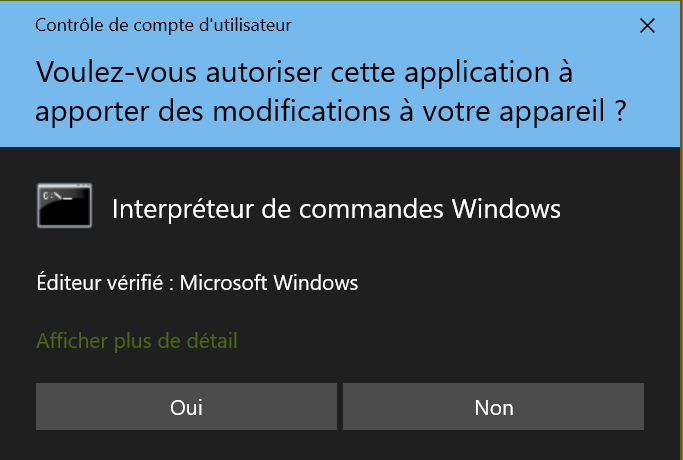Open the Afficher plus de détail link
Screen dimensions: 683x460
[x=137, y=341]
